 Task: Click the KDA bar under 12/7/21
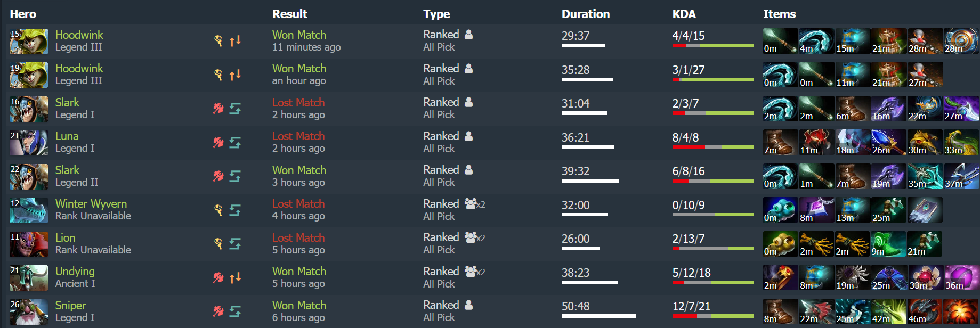click(x=713, y=316)
